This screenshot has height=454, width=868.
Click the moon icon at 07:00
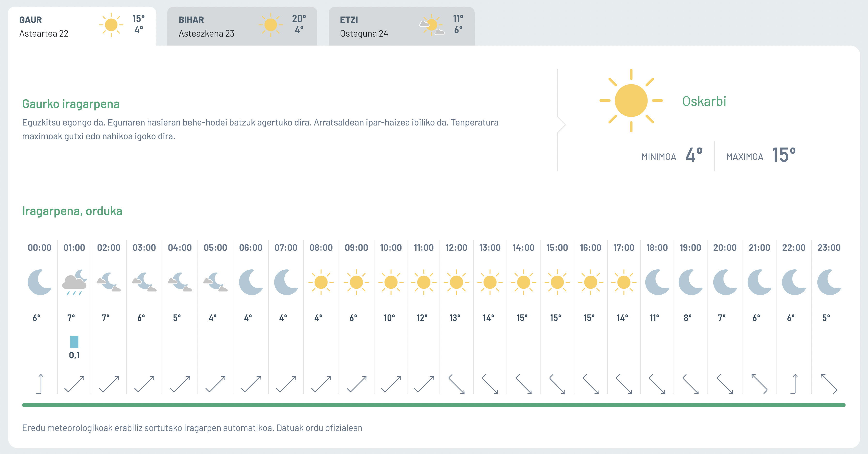[286, 282]
